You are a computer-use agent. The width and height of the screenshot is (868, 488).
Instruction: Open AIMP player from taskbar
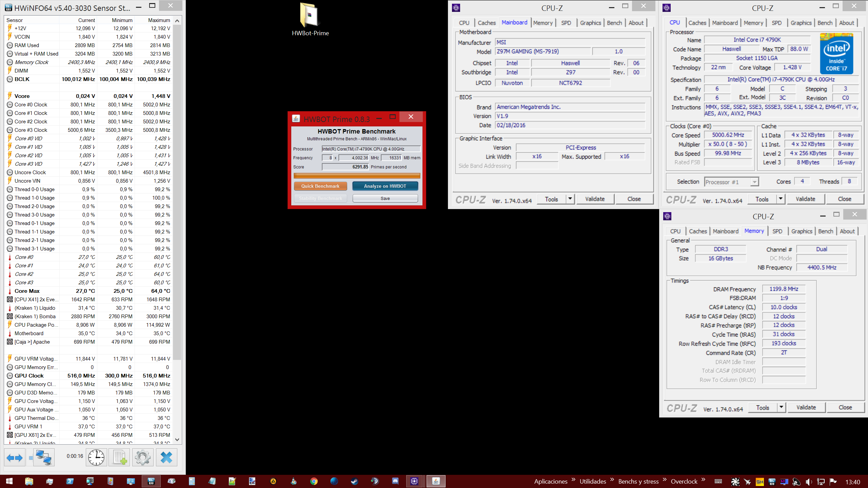coord(273,481)
